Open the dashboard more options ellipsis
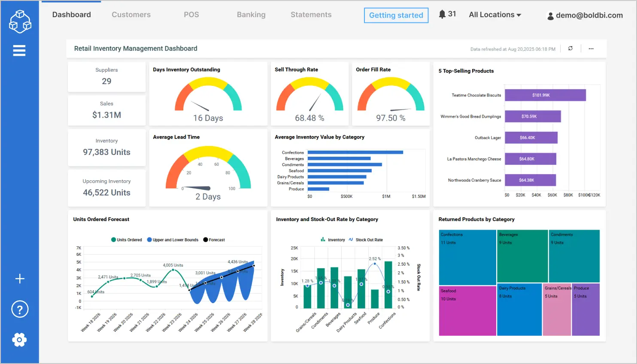Viewport: 637px width, 364px height. point(591,49)
